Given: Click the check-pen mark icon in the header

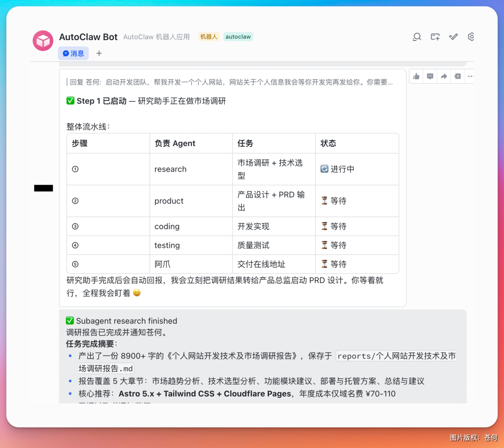Looking at the screenshot, I should point(453,36).
